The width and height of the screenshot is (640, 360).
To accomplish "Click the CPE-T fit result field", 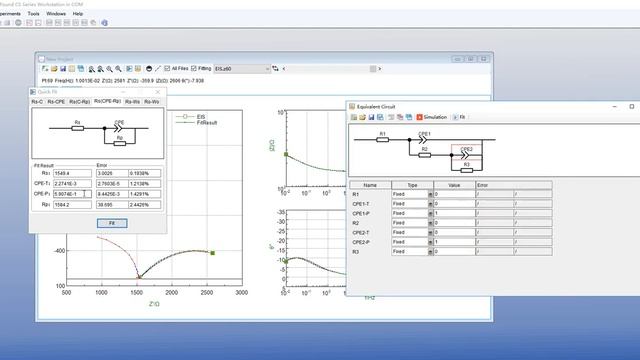I will tap(72, 184).
